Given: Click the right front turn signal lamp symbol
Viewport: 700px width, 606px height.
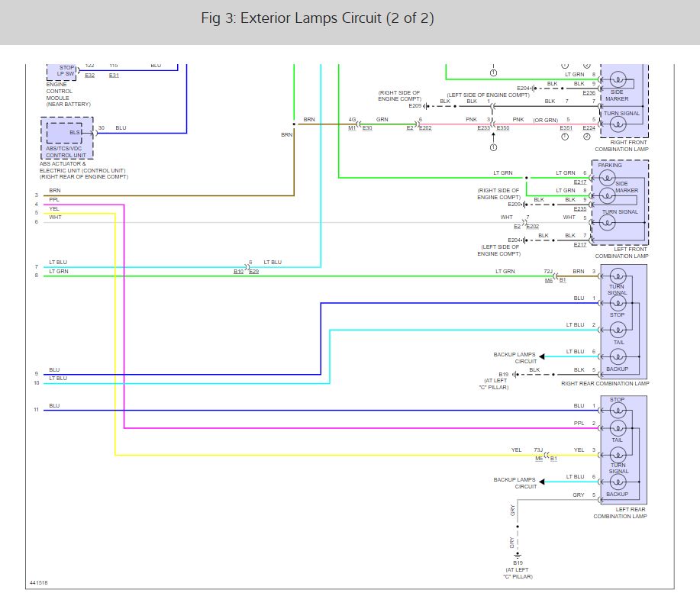Looking at the screenshot, I should [x=618, y=124].
